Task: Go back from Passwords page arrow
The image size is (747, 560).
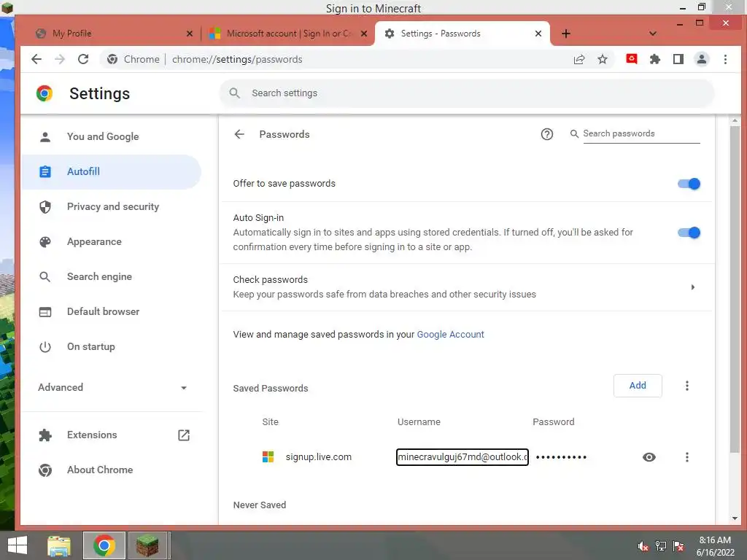Action: click(x=239, y=134)
